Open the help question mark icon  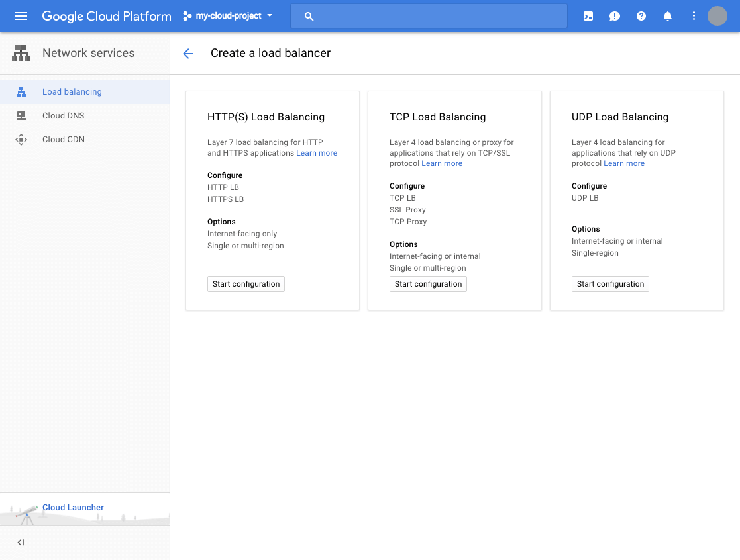(x=641, y=16)
